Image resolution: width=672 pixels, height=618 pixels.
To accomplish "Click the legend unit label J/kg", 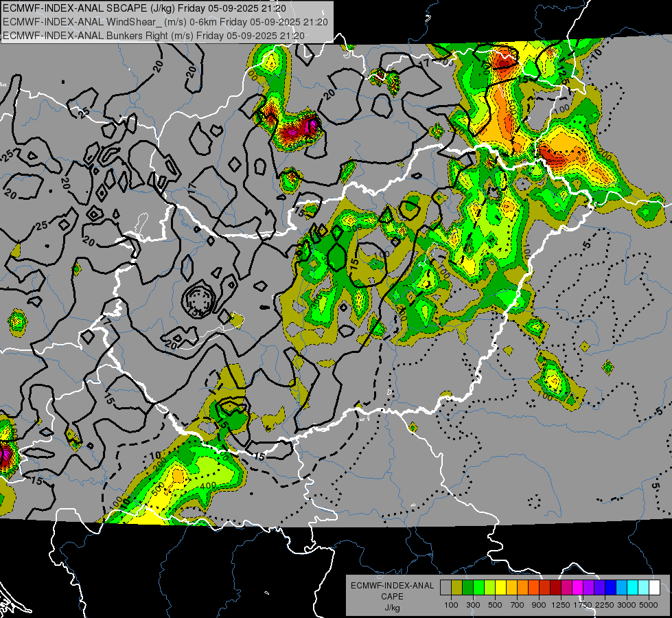I will (x=392, y=608).
